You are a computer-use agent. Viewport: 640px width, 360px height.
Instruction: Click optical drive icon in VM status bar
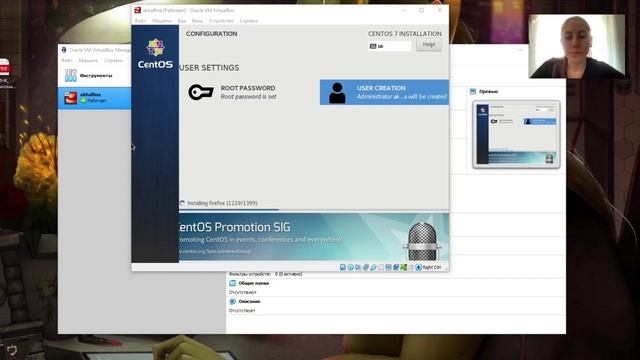point(350,267)
